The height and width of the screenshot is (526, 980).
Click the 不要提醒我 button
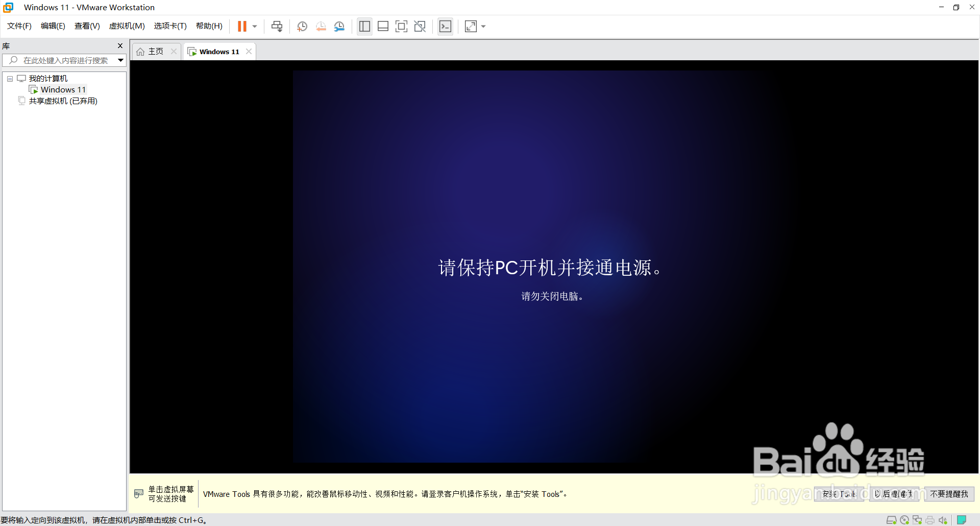[x=949, y=494]
